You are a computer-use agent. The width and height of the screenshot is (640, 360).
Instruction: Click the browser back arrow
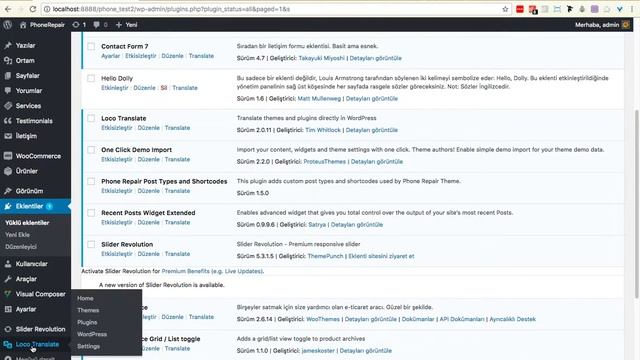(x=8, y=9)
